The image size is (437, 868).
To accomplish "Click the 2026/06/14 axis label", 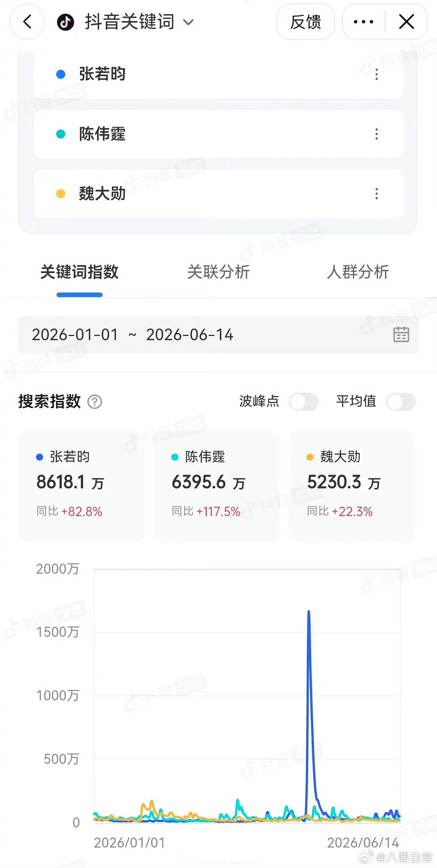I will coord(363,843).
